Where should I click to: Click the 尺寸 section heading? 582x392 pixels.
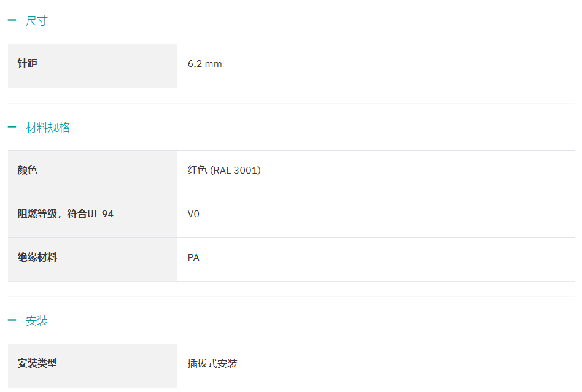(37, 21)
